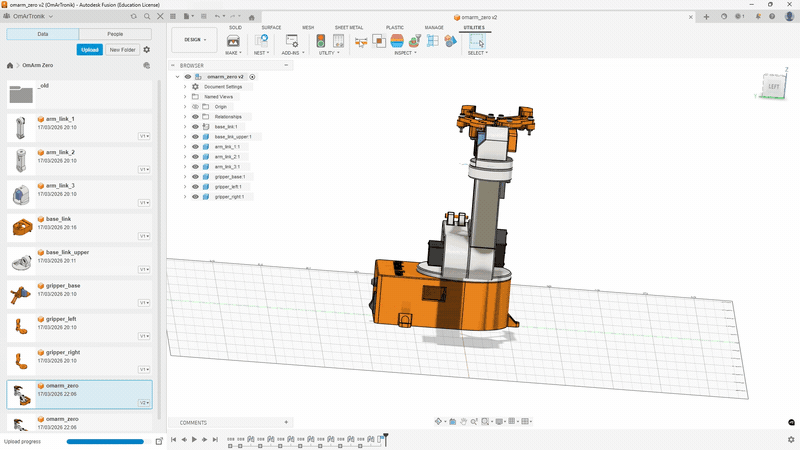800x450 pixels.
Task: Switch to the SHEET METAL tab
Action: point(349,28)
